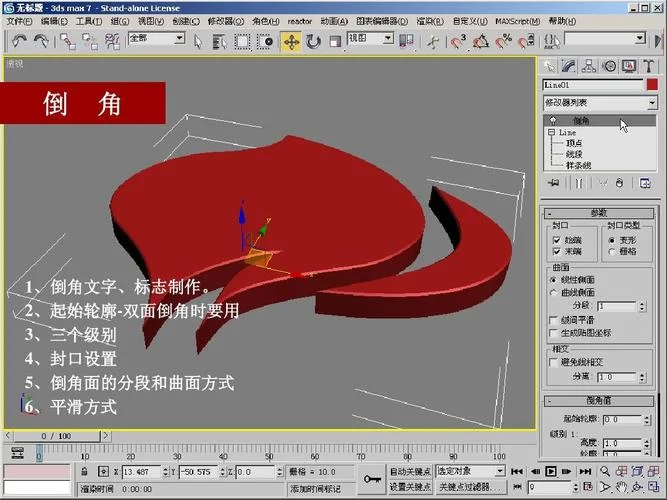Select the Curved Sides radio button

click(553, 292)
